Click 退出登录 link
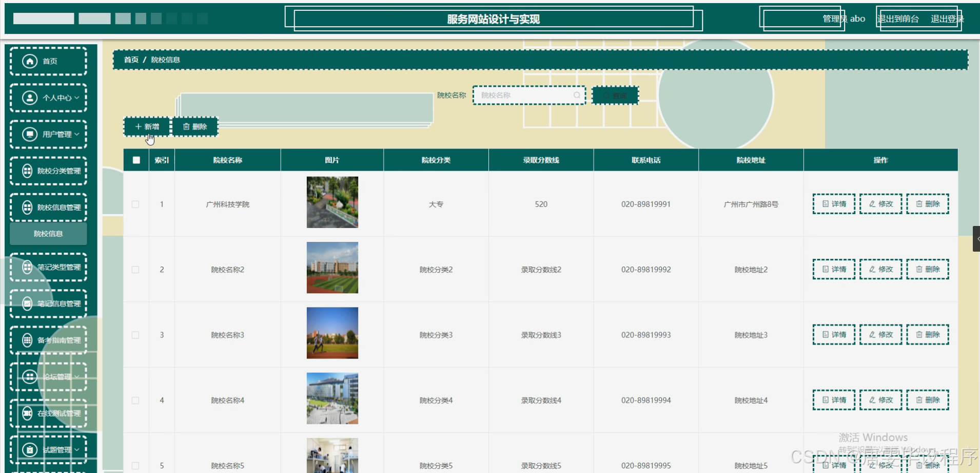This screenshot has width=980, height=473. (x=947, y=19)
